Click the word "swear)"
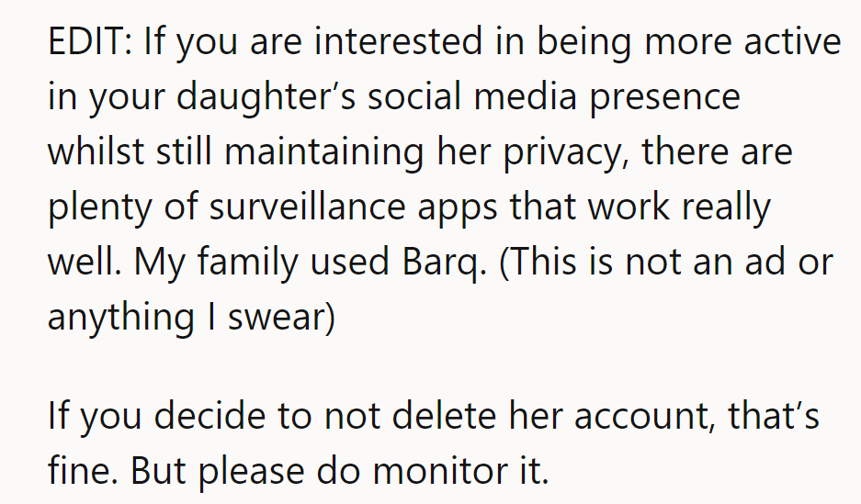 tap(281, 317)
